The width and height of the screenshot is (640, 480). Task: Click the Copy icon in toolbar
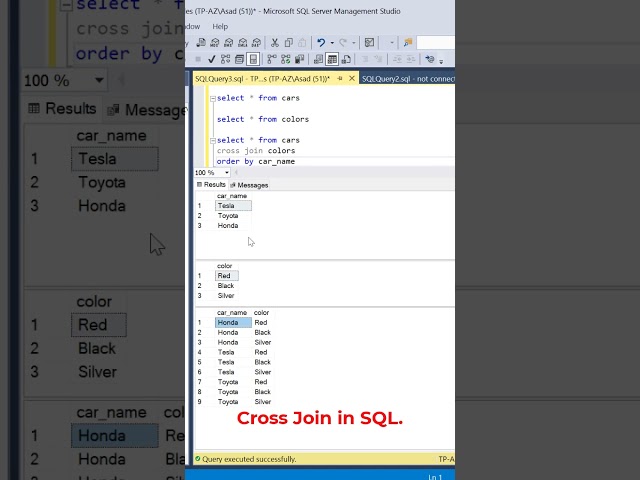pos(289,42)
